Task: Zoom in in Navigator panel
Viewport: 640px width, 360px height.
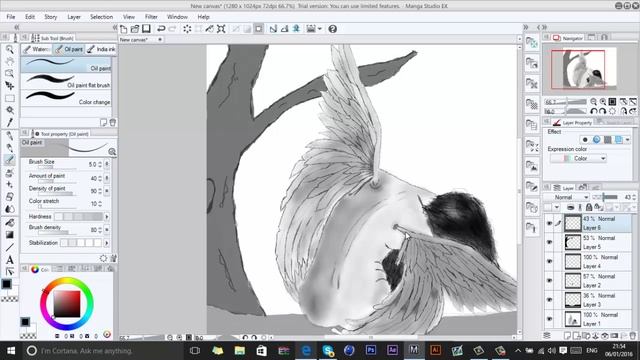Action: [x=603, y=102]
